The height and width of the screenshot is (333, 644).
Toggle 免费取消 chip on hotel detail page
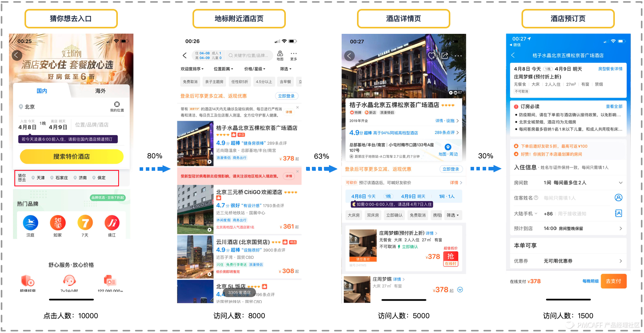[418, 215]
